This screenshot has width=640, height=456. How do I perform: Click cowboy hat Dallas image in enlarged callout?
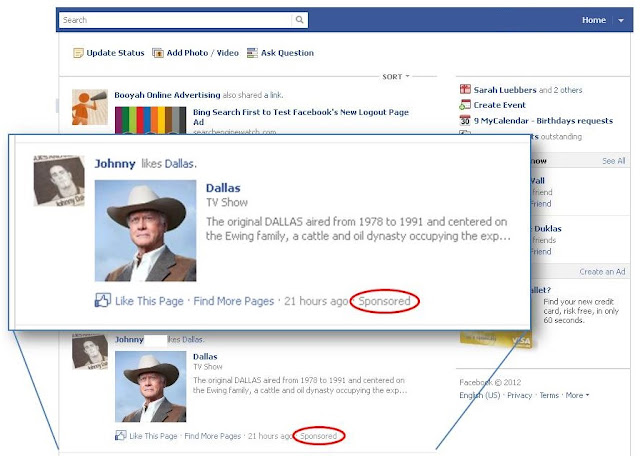tap(145, 231)
